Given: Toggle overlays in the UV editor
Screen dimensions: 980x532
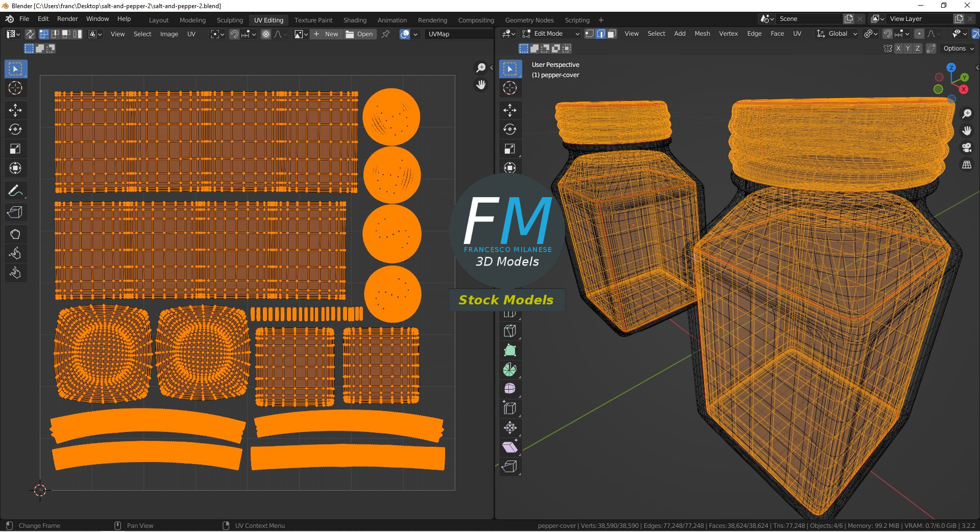Looking at the screenshot, I should point(405,34).
